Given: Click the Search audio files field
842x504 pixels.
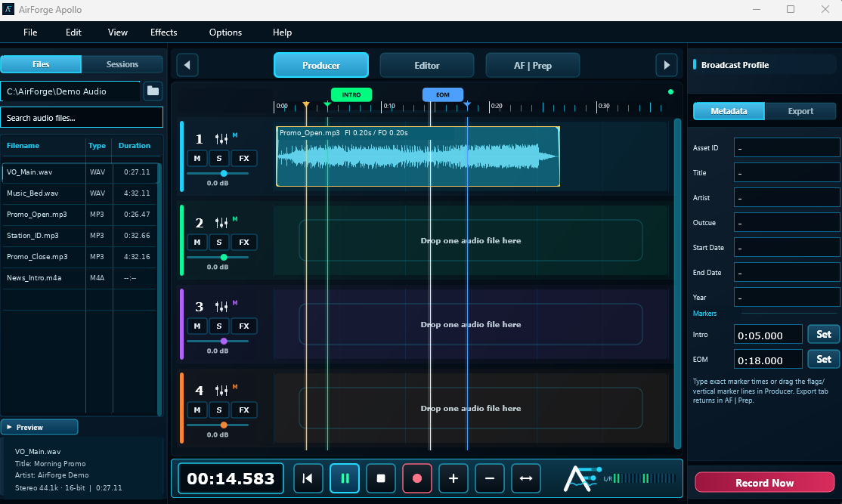Looking at the screenshot, I should pyautogui.click(x=82, y=118).
